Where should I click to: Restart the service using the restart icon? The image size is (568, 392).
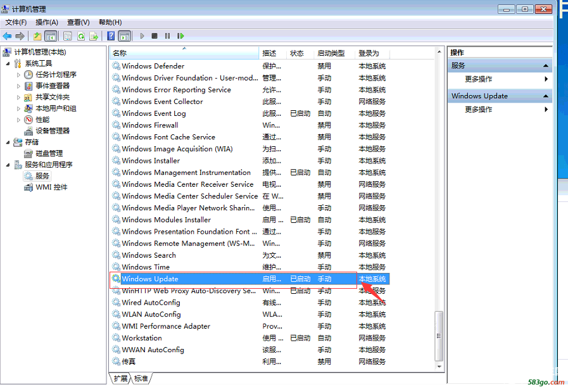click(180, 36)
